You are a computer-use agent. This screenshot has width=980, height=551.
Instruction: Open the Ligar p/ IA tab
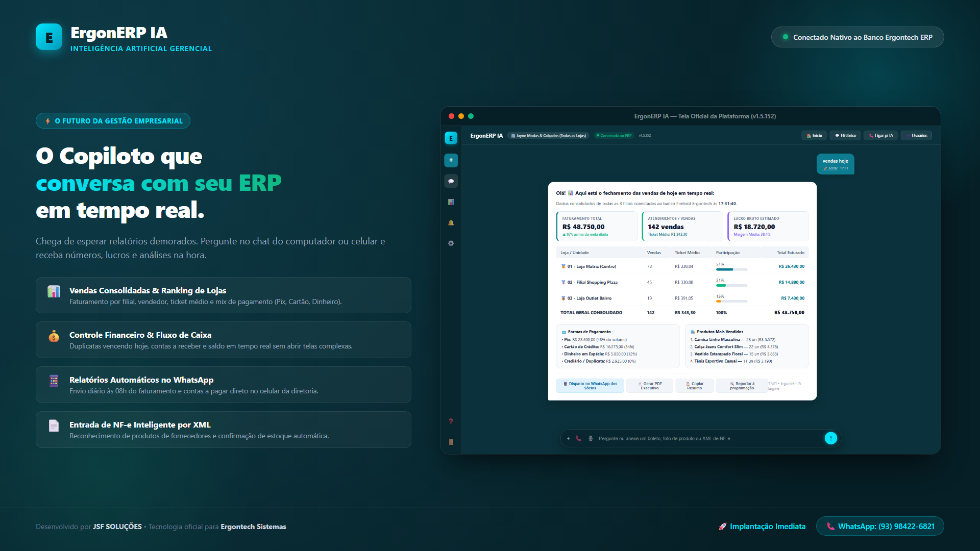(881, 136)
